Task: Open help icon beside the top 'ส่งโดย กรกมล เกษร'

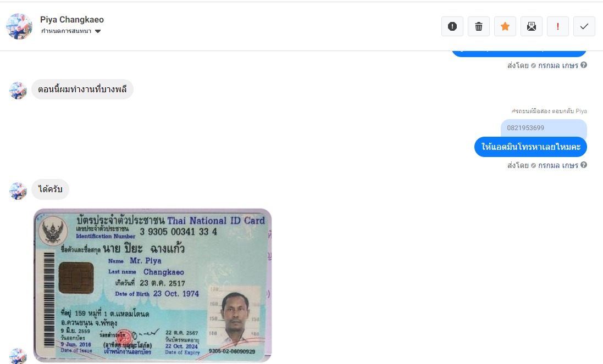Action: coord(584,65)
